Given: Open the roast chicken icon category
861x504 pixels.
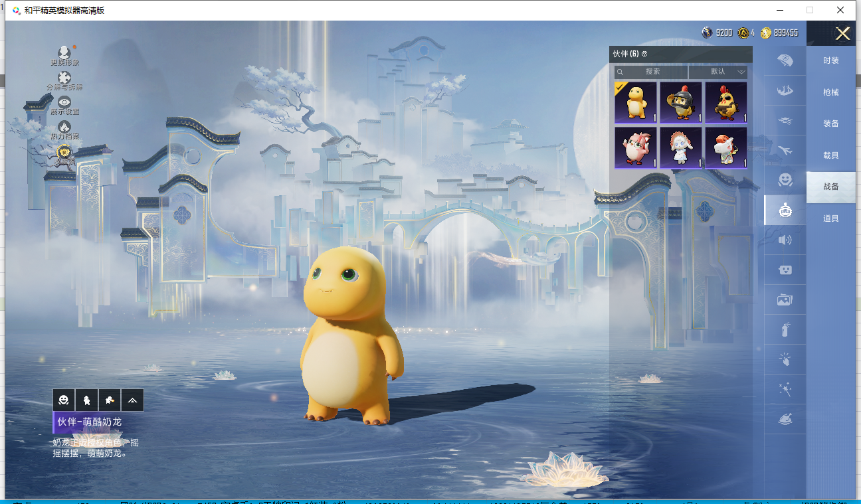Looking at the screenshot, I should click(785, 420).
